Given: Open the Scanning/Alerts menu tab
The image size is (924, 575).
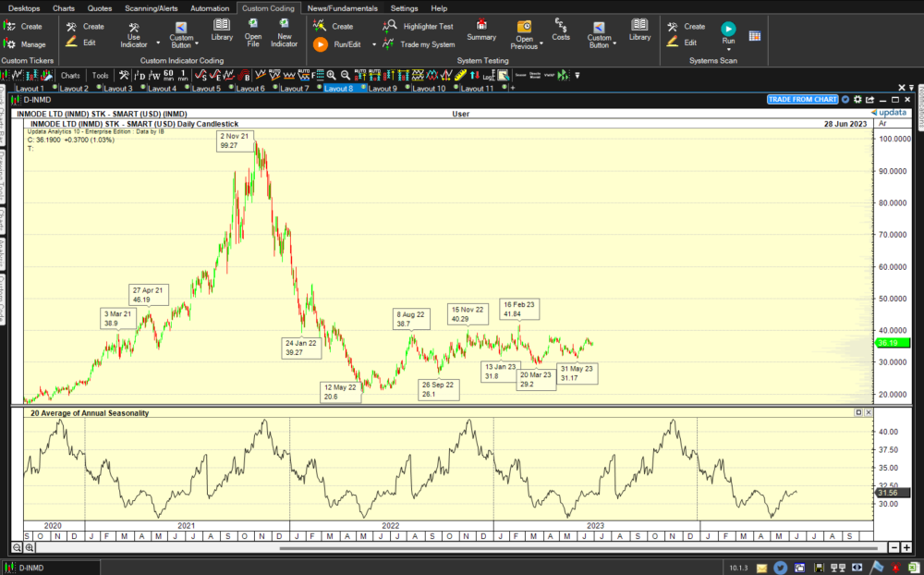Looking at the screenshot, I should (153, 8).
